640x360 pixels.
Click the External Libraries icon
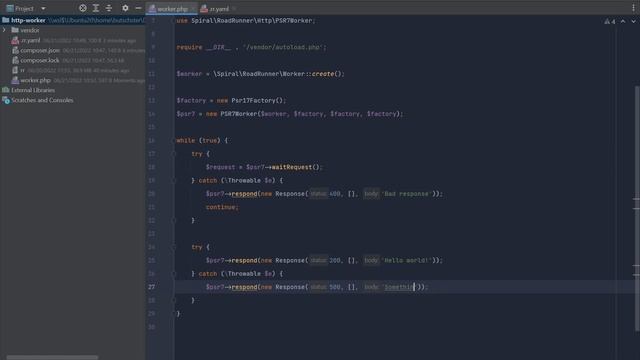pos(6,90)
